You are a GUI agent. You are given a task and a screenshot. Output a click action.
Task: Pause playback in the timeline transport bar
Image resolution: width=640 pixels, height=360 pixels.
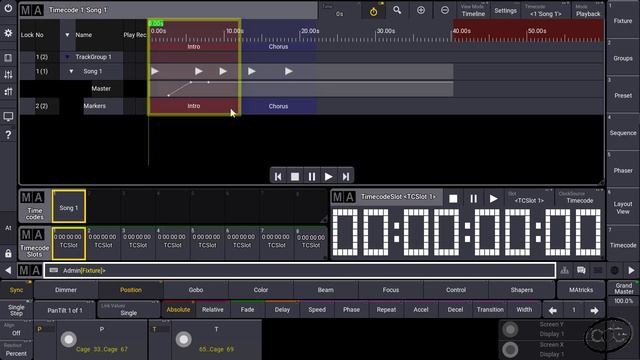[312, 176]
